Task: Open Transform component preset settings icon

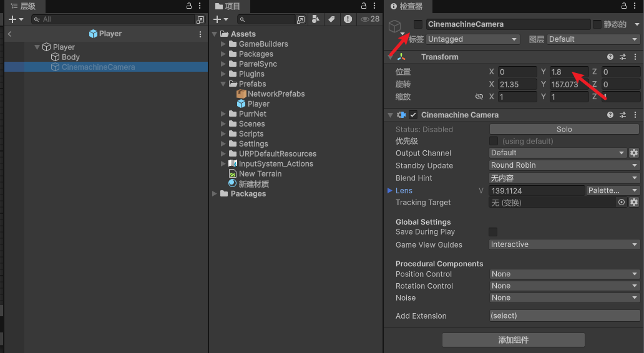Action: pyautogui.click(x=623, y=57)
